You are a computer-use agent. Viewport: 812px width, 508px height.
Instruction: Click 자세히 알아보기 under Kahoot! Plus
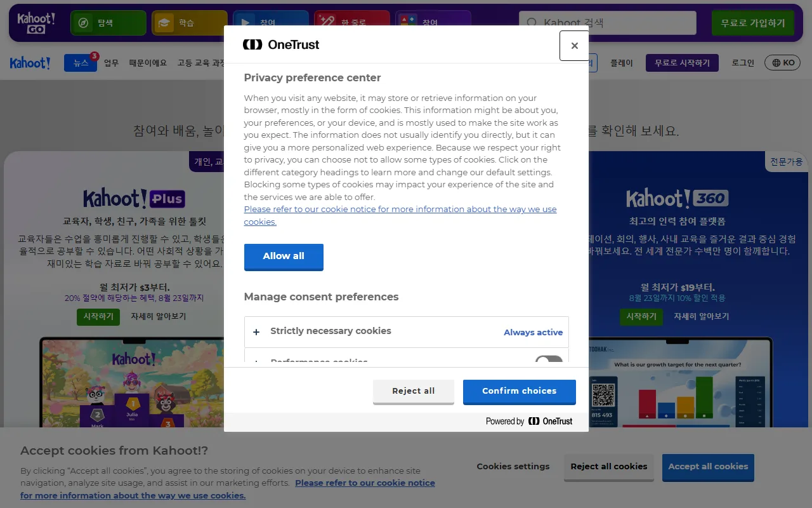tap(159, 316)
